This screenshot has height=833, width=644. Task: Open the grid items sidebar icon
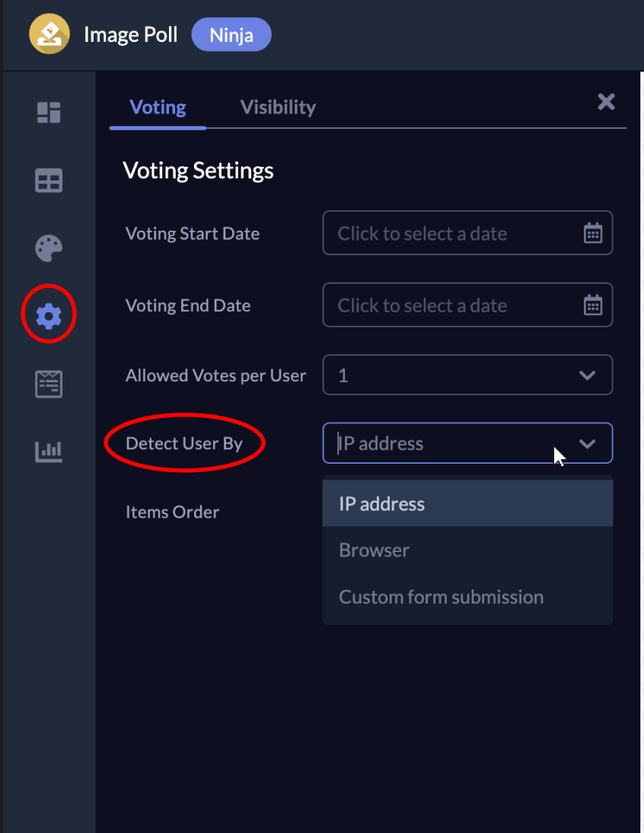[49, 180]
